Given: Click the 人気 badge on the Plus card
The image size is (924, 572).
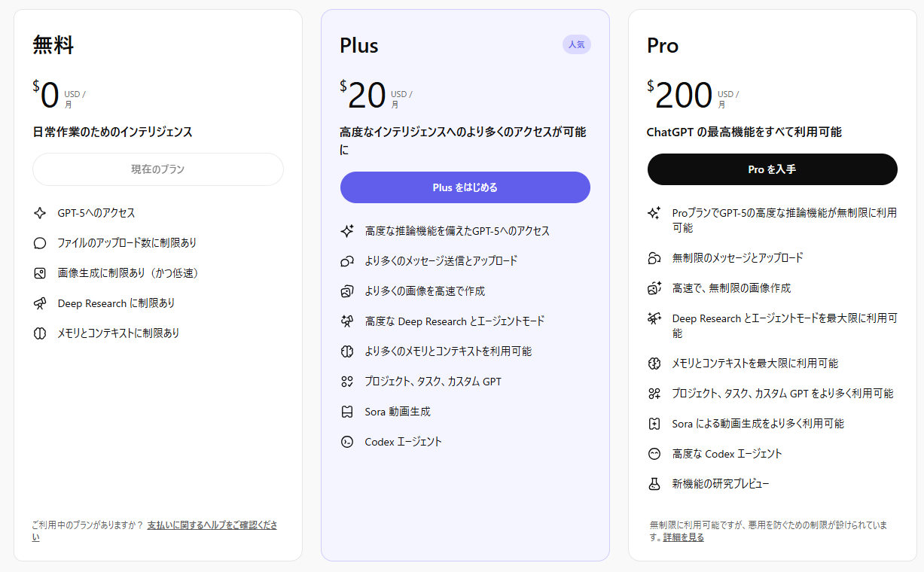Looking at the screenshot, I should (577, 44).
